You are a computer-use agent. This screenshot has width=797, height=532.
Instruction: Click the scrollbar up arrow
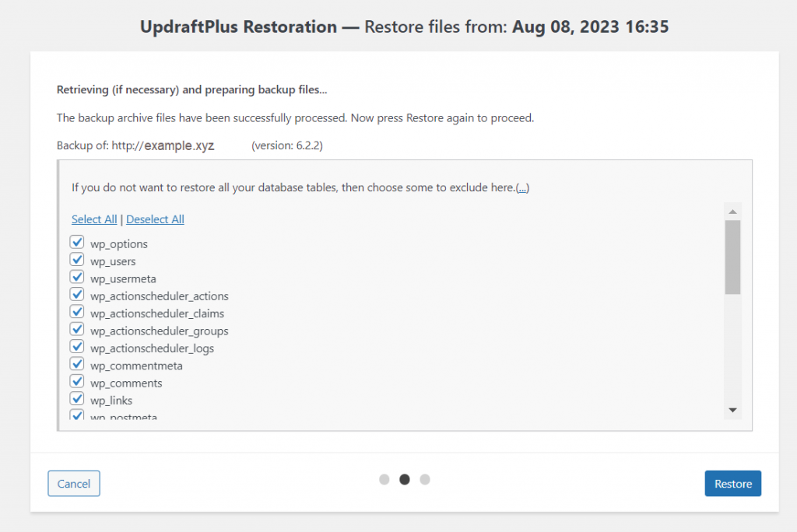tap(732, 210)
